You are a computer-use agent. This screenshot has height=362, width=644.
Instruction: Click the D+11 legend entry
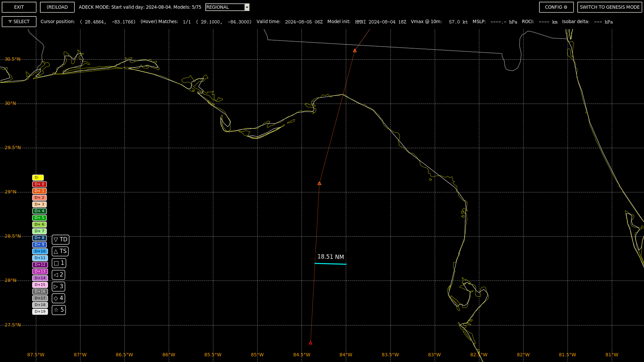coord(40,258)
